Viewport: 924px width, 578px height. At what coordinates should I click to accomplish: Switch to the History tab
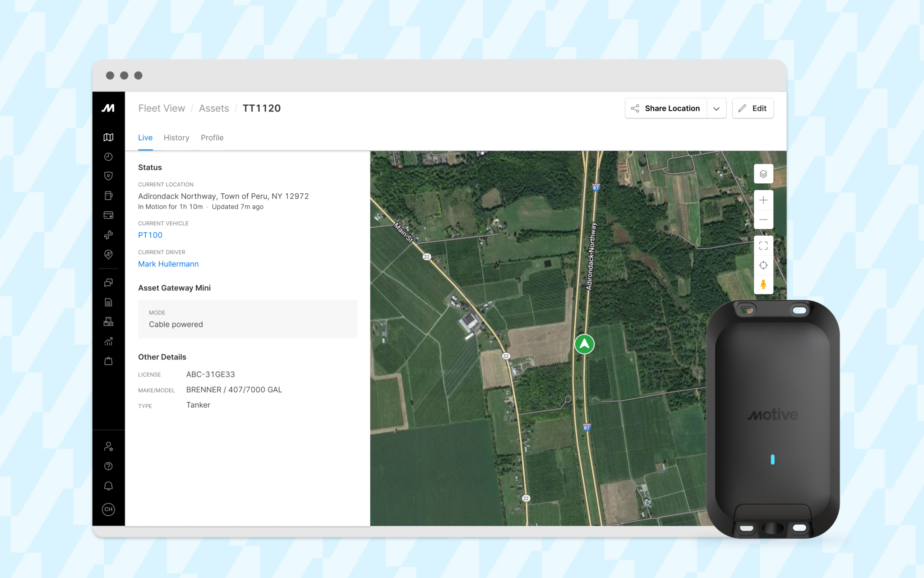176,138
